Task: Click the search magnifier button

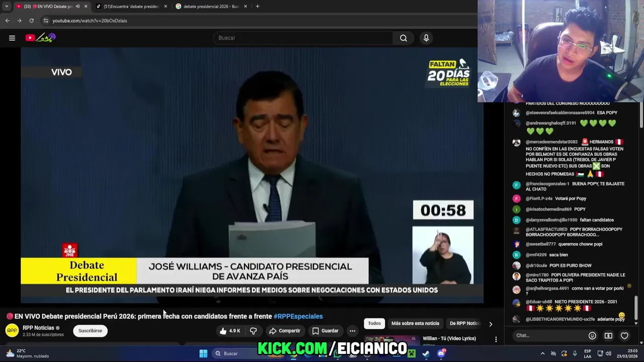Action: coord(404,38)
